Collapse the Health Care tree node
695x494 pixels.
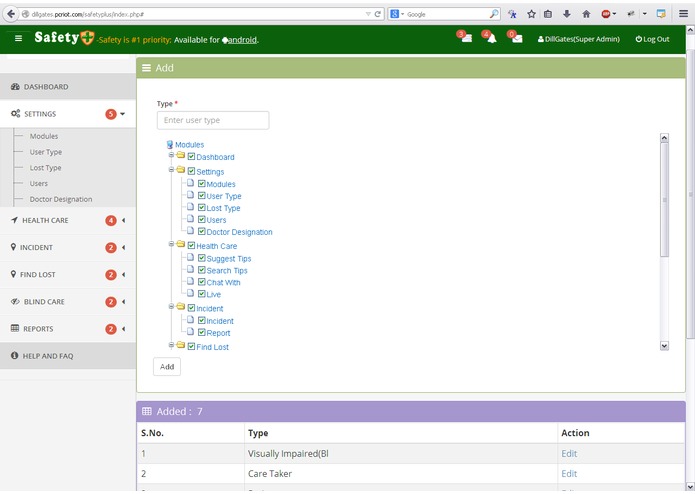171,244
